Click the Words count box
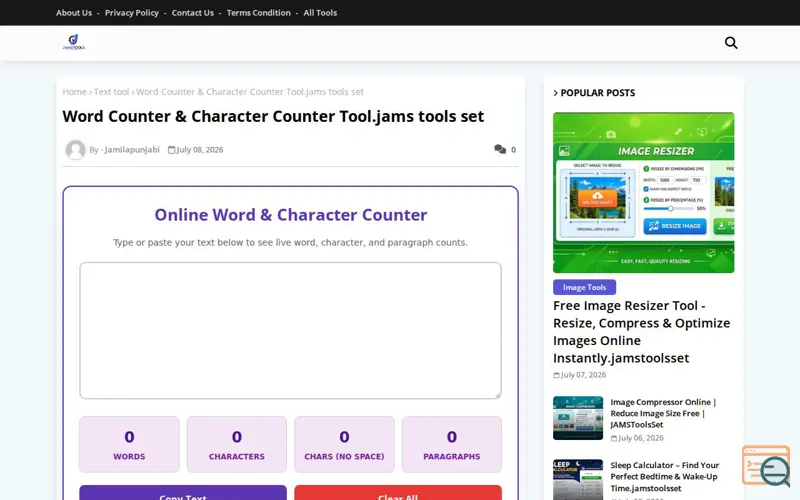 [x=129, y=444]
